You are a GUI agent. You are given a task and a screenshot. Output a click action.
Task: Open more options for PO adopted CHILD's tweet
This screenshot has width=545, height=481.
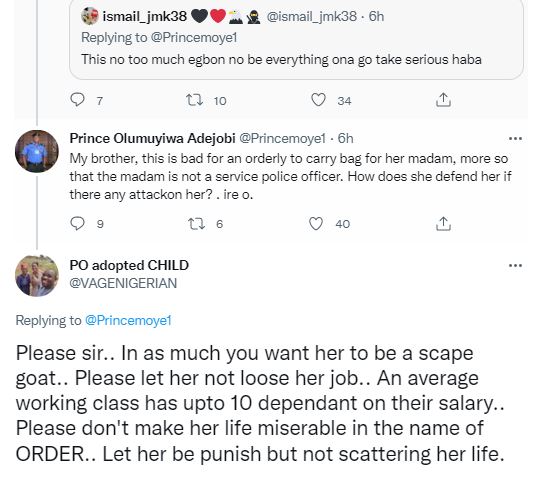point(515,266)
